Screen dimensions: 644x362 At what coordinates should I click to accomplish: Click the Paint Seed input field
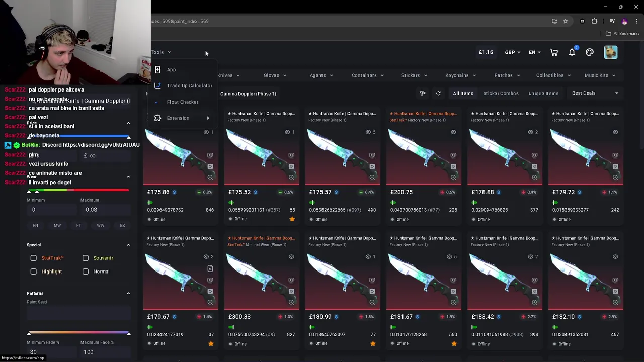(78, 314)
